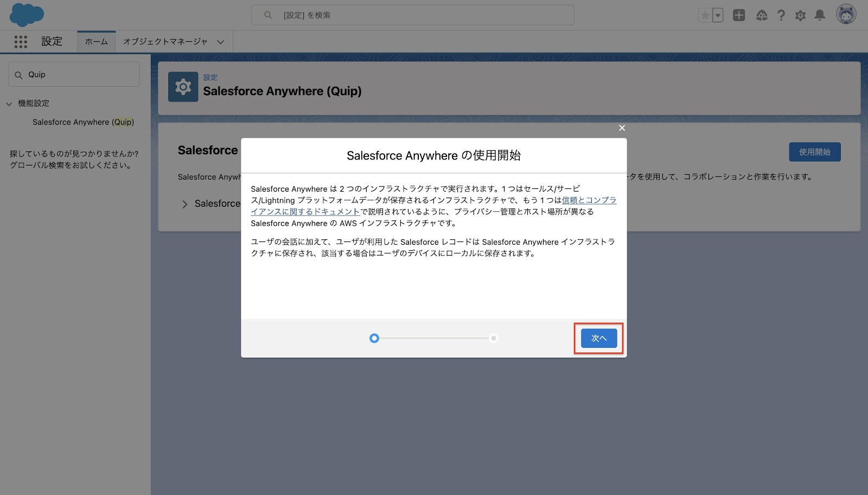Click the favorites star icon
The height and width of the screenshot is (495, 868).
[705, 15]
